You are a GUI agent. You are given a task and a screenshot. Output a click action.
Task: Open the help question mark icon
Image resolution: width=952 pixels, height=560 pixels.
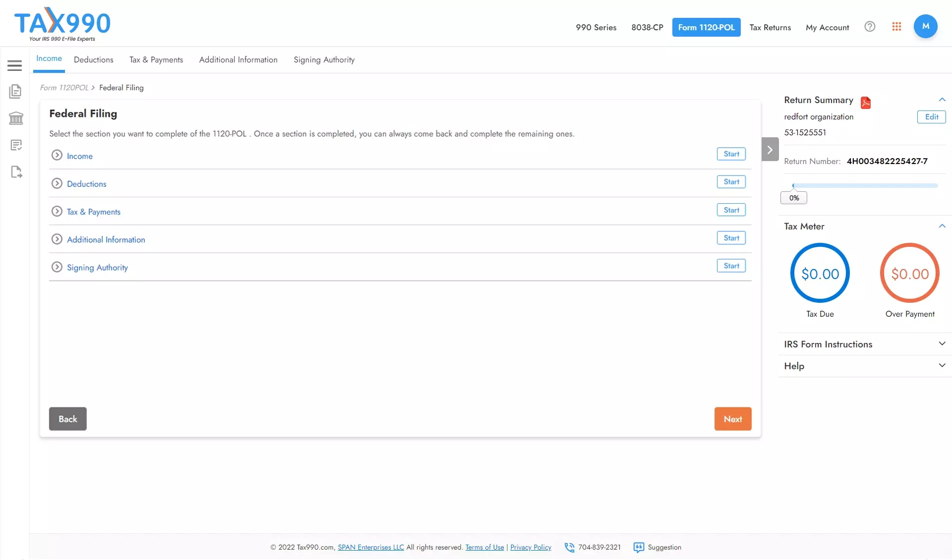click(x=870, y=27)
